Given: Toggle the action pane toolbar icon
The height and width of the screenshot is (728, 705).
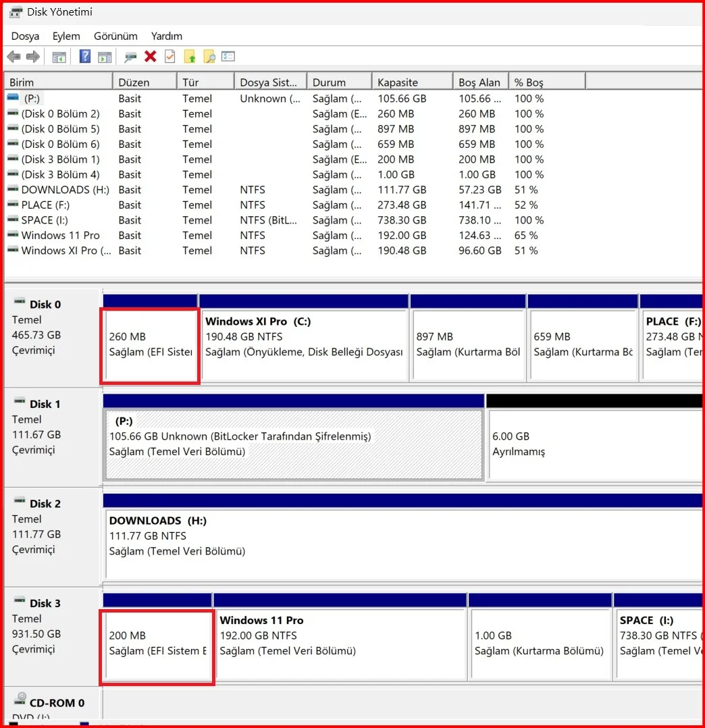Looking at the screenshot, I should pos(105,57).
